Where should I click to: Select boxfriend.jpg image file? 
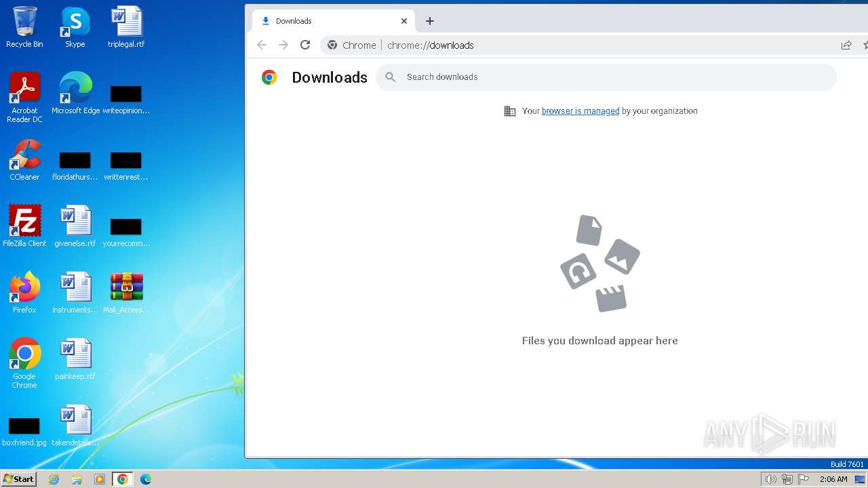click(24, 432)
